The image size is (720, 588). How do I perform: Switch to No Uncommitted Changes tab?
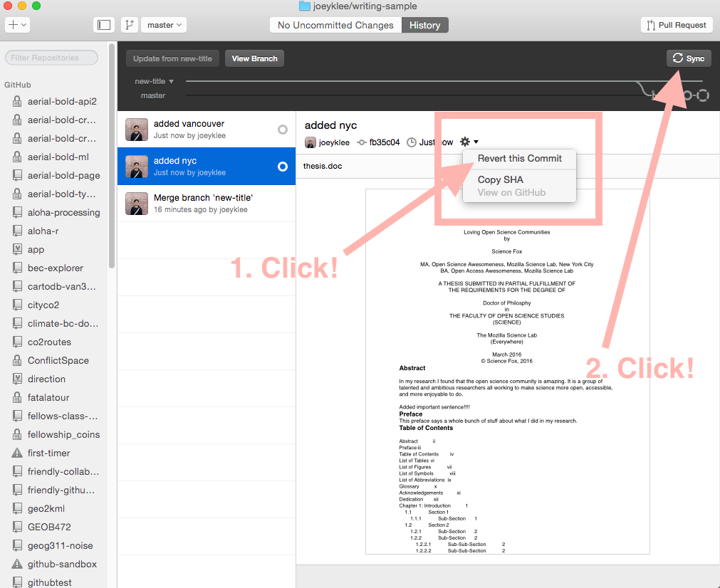pos(335,25)
